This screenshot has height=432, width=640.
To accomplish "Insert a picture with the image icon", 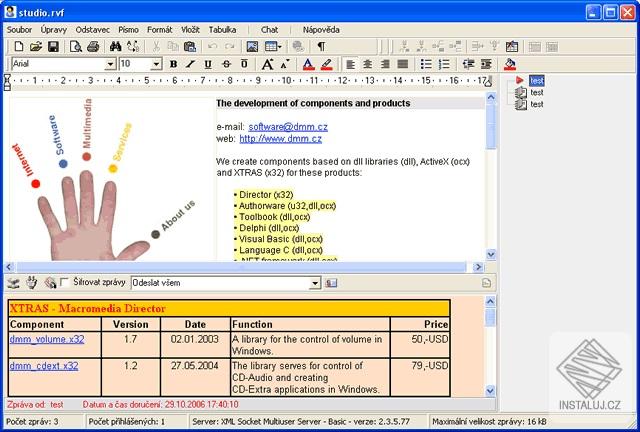I will point(252,47).
